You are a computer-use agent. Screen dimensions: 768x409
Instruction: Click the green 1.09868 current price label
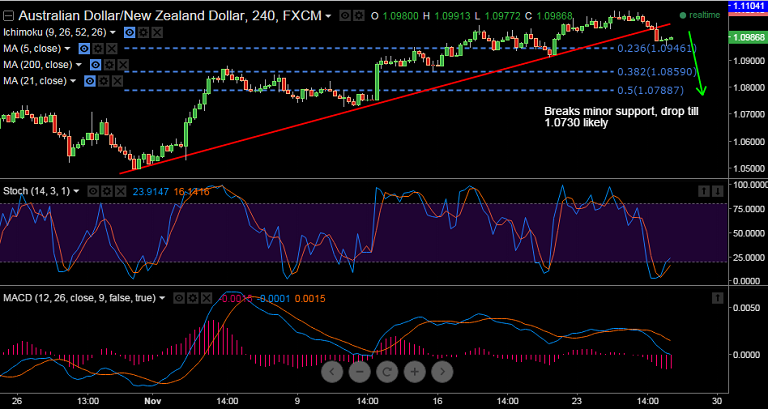[x=748, y=37]
